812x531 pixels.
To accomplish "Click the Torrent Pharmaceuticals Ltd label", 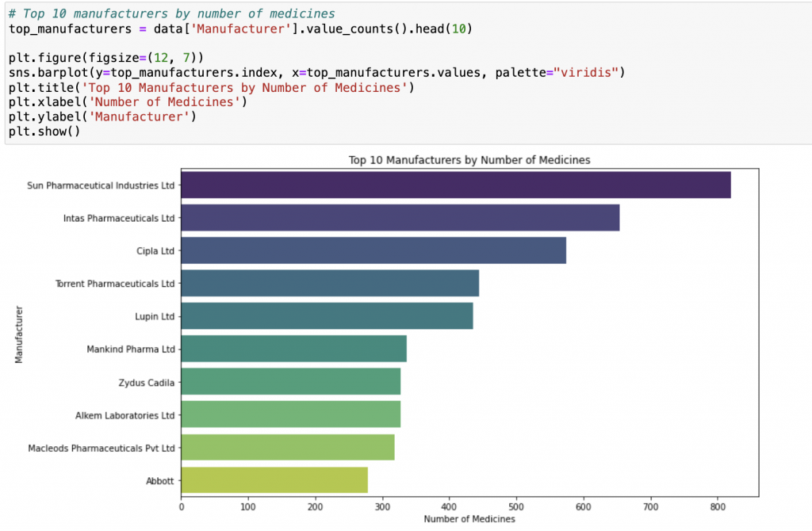I will coord(115,284).
